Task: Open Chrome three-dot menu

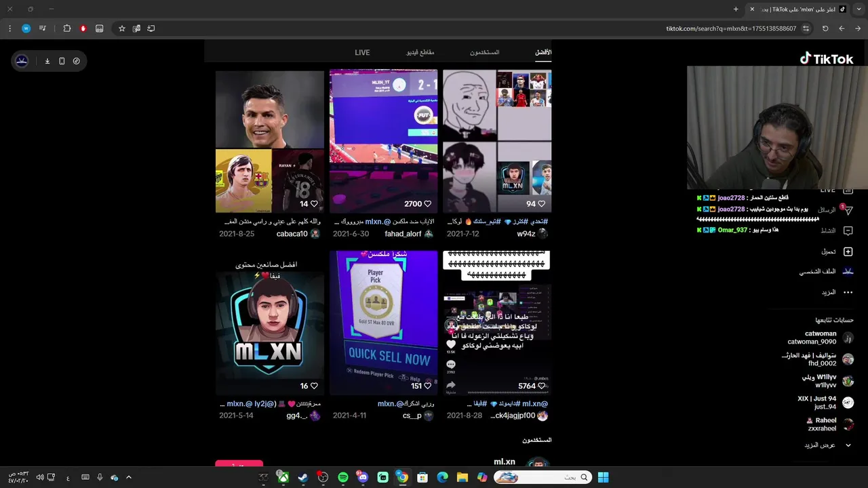Action: [9, 28]
